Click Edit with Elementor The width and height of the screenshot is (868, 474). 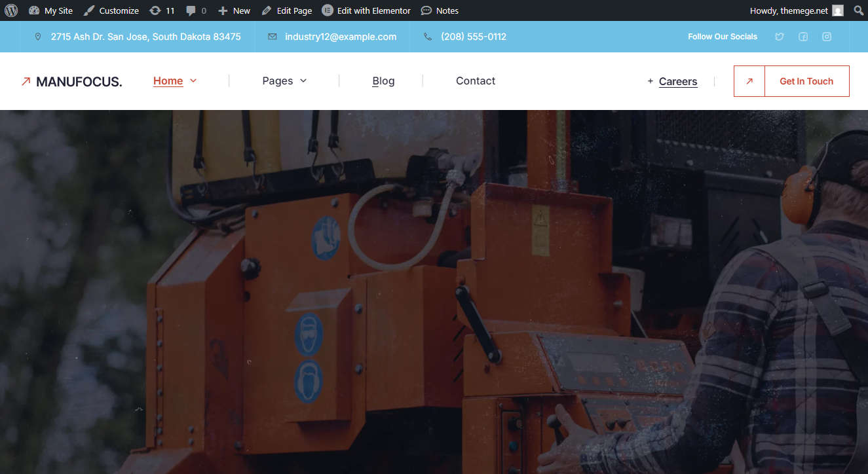(x=366, y=10)
